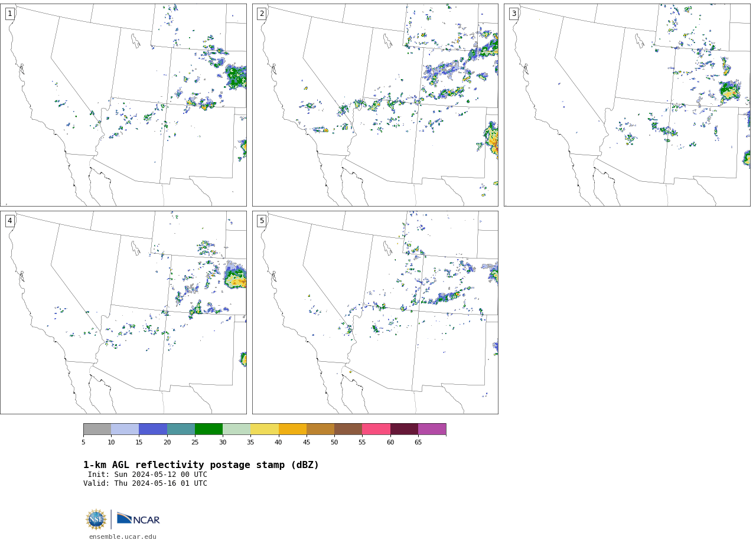Click the NSF logo icon
The image size is (756, 543).
coord(96,519)
